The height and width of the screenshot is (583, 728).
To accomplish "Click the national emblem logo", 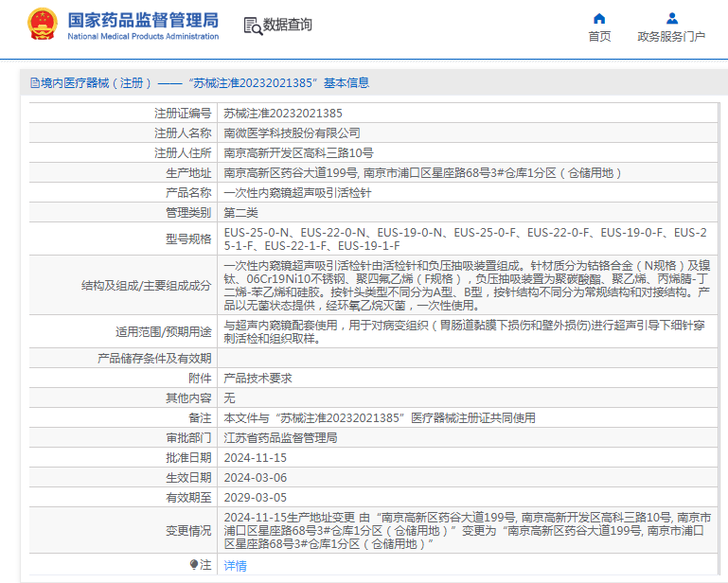I will (x=43, y=24).
